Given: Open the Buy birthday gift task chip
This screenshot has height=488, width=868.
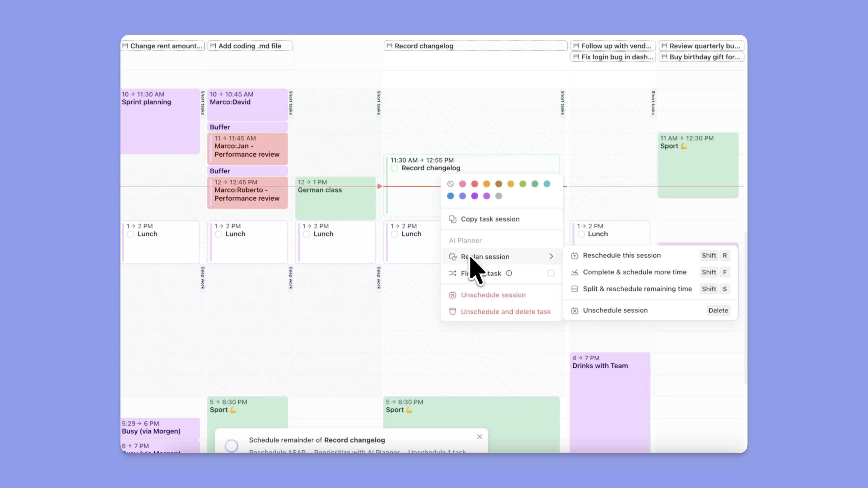Looking at the screenshot, I should click(x=701, y=57).
